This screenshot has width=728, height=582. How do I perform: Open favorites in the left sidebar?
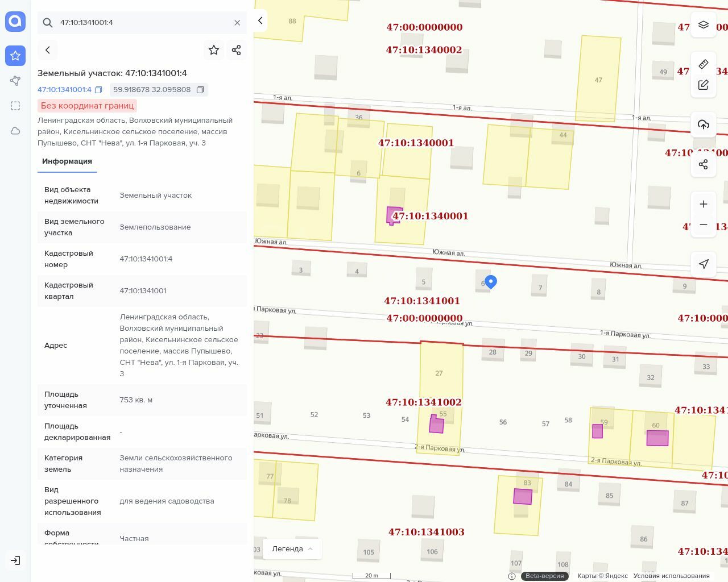click(15, 55)
